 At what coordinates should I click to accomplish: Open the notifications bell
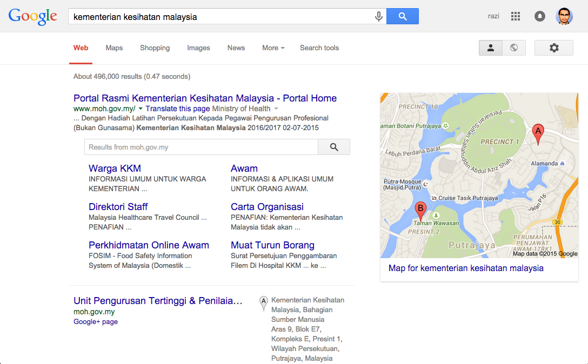[539, 16]
